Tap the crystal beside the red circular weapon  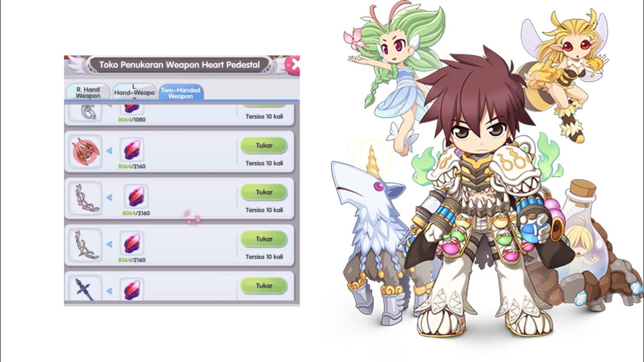(132, 150)
